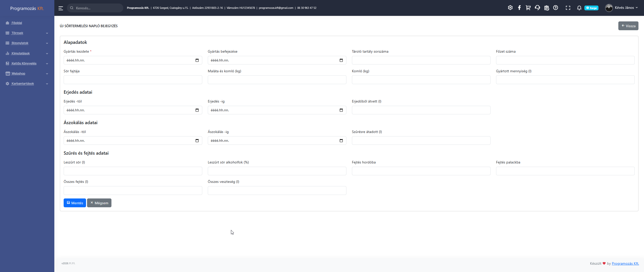The height and width of the screenshot is (272, 644).
Task: Open Erjedés -ig calendar picker
Action: (x=341, y=110)
